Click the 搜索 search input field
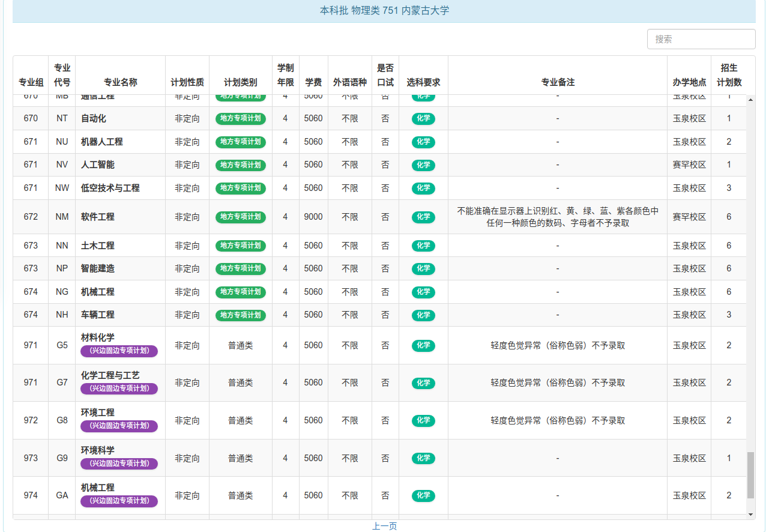Screen dimensions: 766x532 (x=701, y=39)
